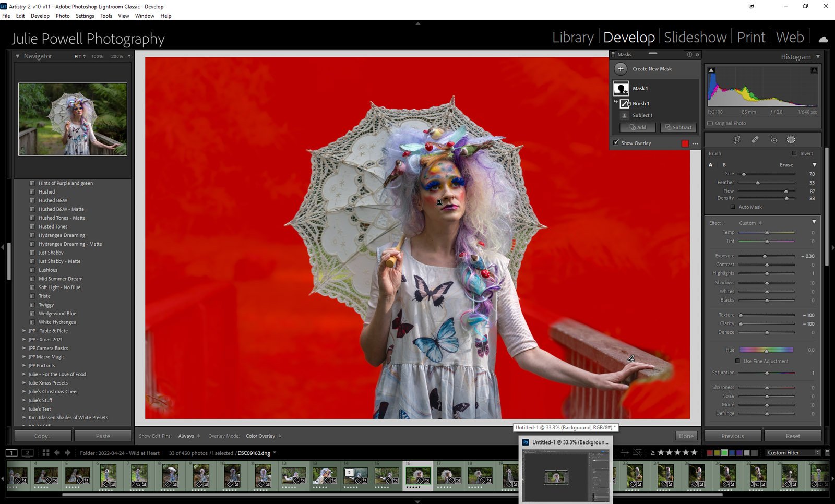The width and height of the screenshot is (835, 504).
Task: Go back with left arrow in filmstrip bar
Action: tap(57, 452)
